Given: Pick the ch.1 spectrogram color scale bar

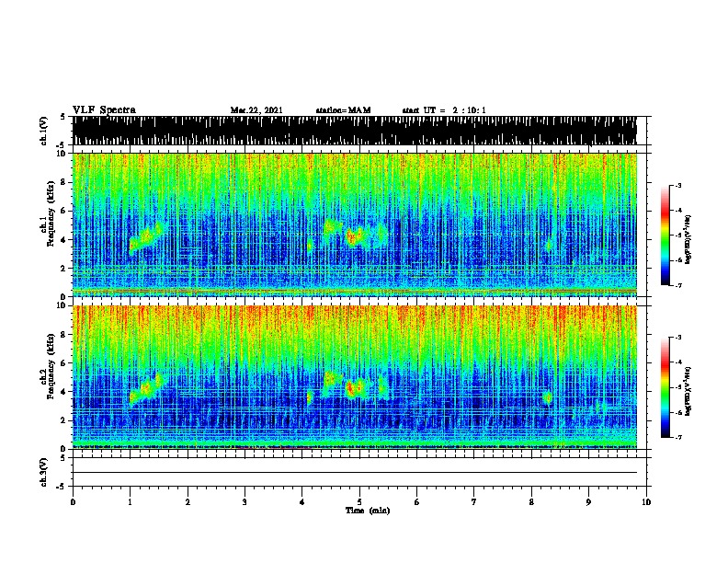Looking at the screenshot, I should point(665,236).
